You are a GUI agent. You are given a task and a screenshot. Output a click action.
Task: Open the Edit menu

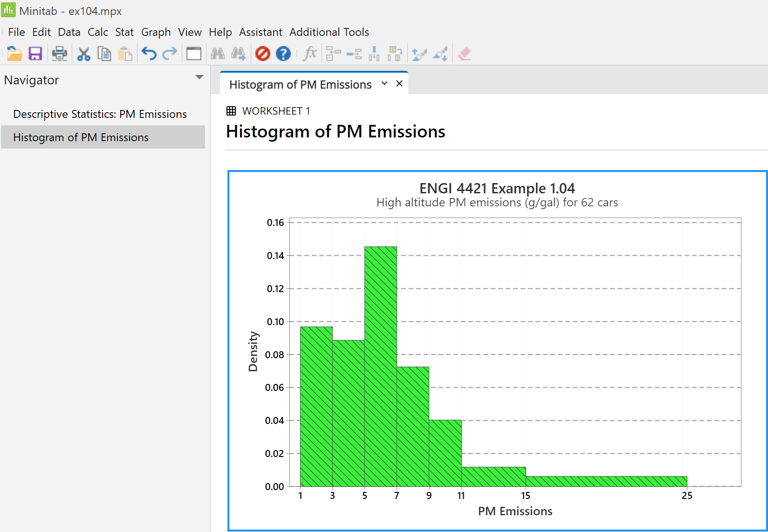[x=41, y=32]
